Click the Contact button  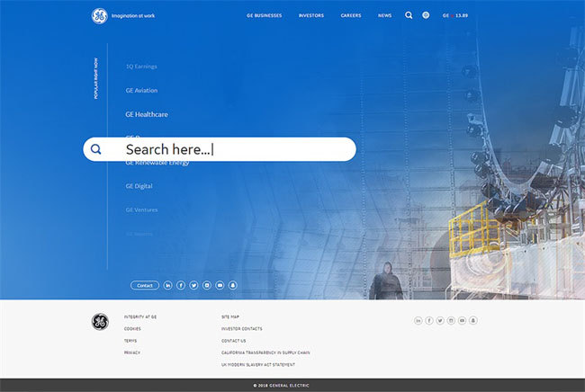click(x=145, y=285)
